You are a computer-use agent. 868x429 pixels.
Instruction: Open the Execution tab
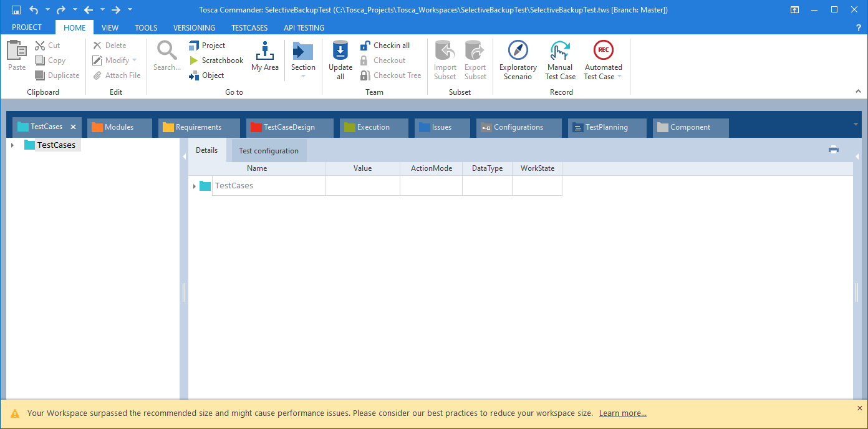374,127
